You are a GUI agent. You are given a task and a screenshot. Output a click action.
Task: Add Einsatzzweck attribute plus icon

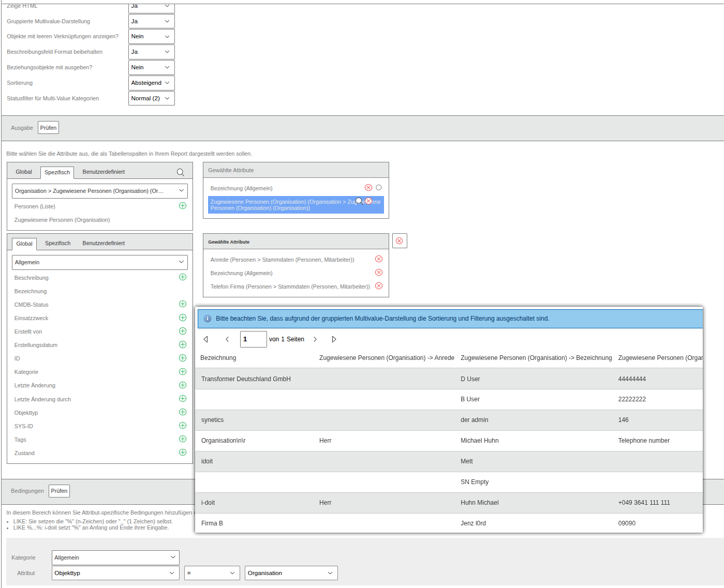click(183, 318)
